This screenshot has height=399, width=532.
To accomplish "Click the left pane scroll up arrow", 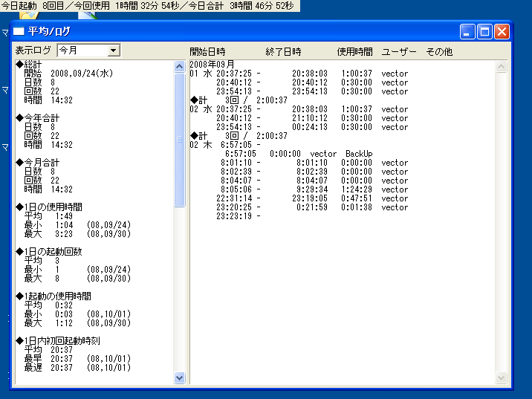I will click(x=180, y=66).
